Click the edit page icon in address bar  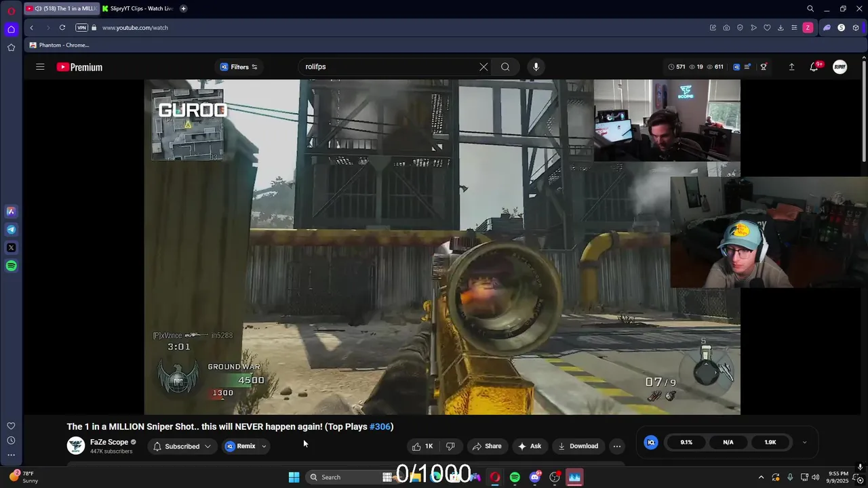713,28
